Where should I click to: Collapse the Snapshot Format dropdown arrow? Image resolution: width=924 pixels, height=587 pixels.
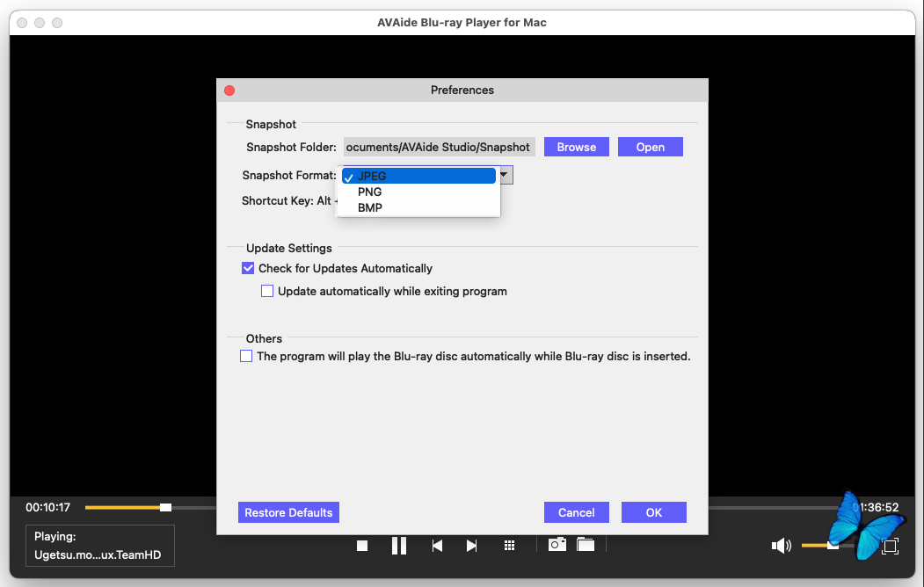click(x=505, y=175)
